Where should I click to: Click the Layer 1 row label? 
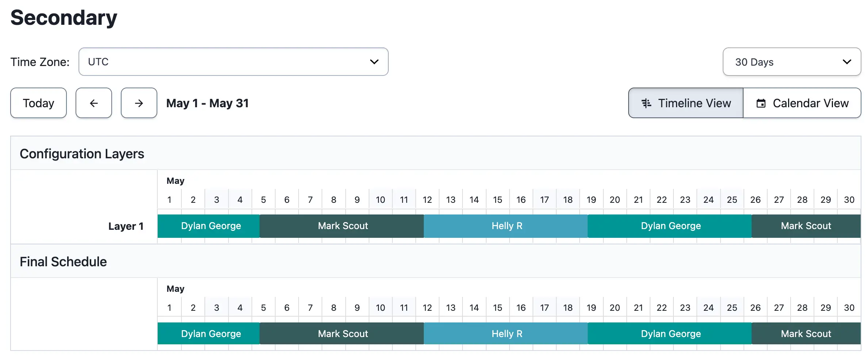click(x=126, y=226)
